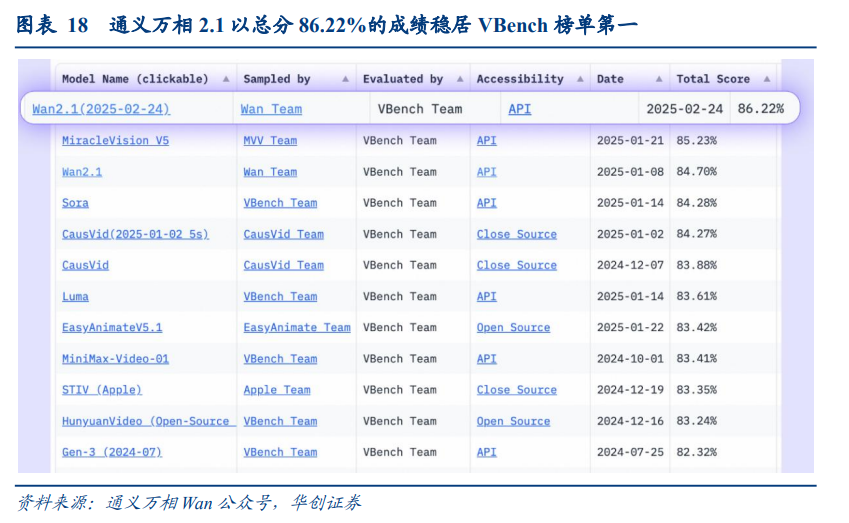Click VBench Team link in Sora row
The image size is (849, 523).
pyautogui.click(x=280, y=203)
